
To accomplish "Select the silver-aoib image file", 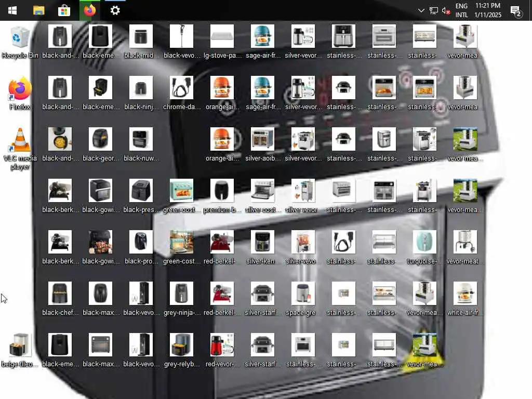I will tap(262, 145).
